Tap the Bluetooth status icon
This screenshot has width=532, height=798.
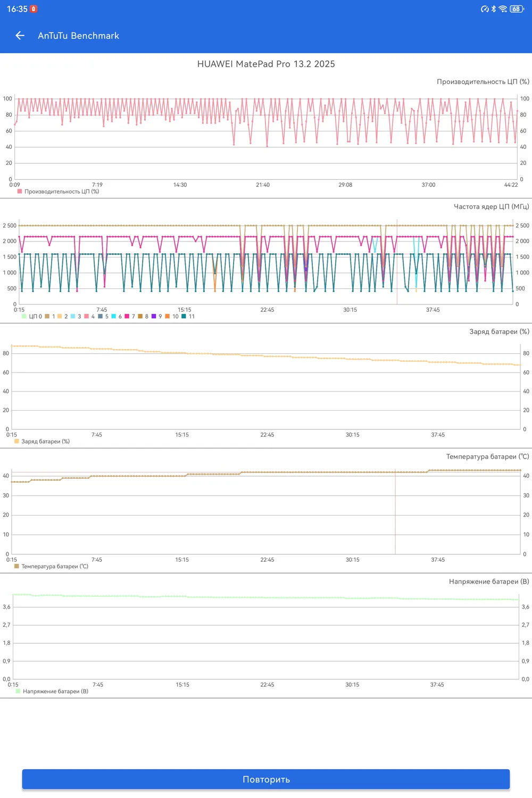[x=493, y=9]
